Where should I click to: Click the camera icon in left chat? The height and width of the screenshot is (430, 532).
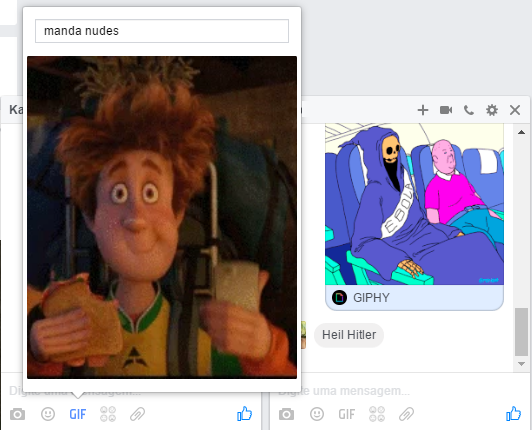pos(17,414)
